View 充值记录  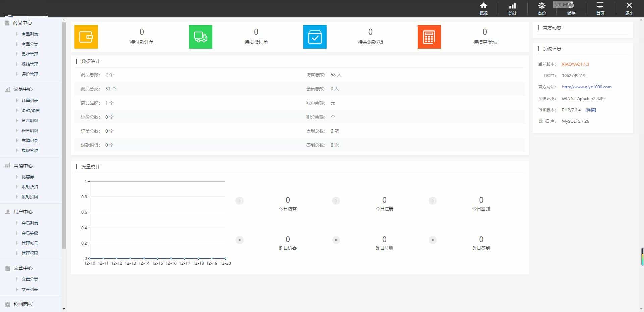click(x=30, y=140)
